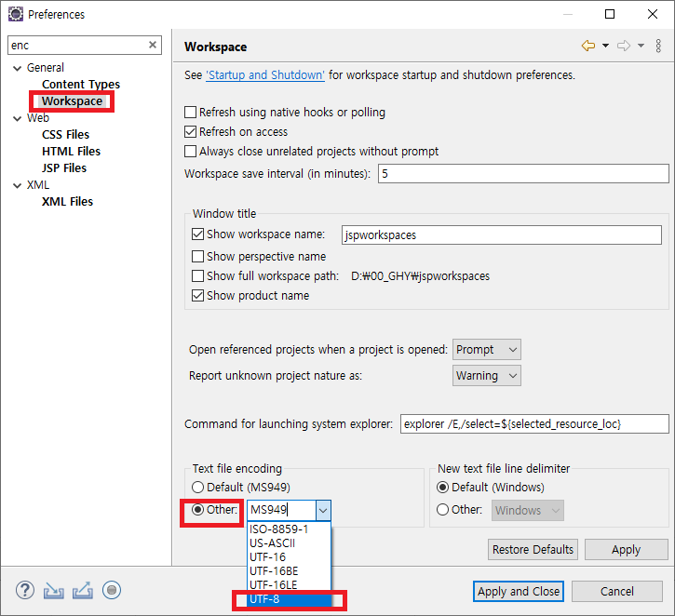The image size is (675, 616).
Task: Choose UTF-16BE from encoding list
Action: point(289,570)
